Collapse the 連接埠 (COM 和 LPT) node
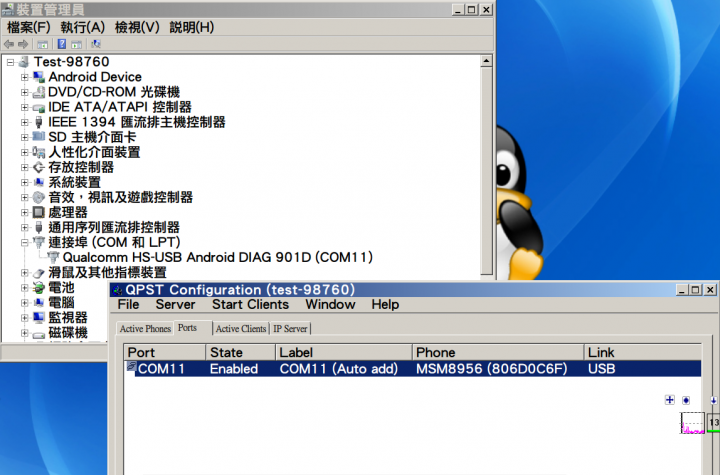720x475 pixels. [25, 243]
